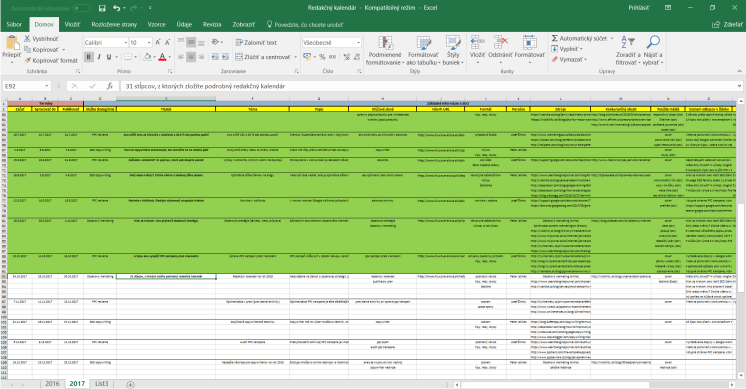Switch to the Revízia tab
Viewport: 746px width, 389px height.
(212, 24)
